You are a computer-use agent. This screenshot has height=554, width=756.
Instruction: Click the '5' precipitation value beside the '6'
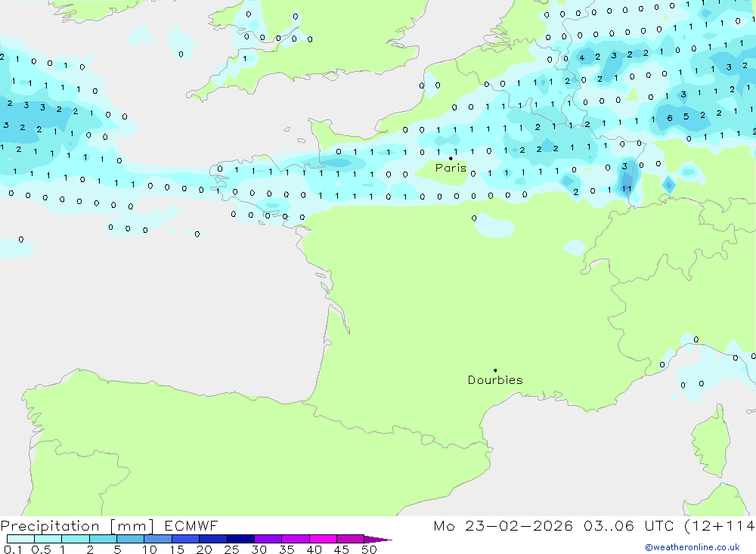coord(686,116)
